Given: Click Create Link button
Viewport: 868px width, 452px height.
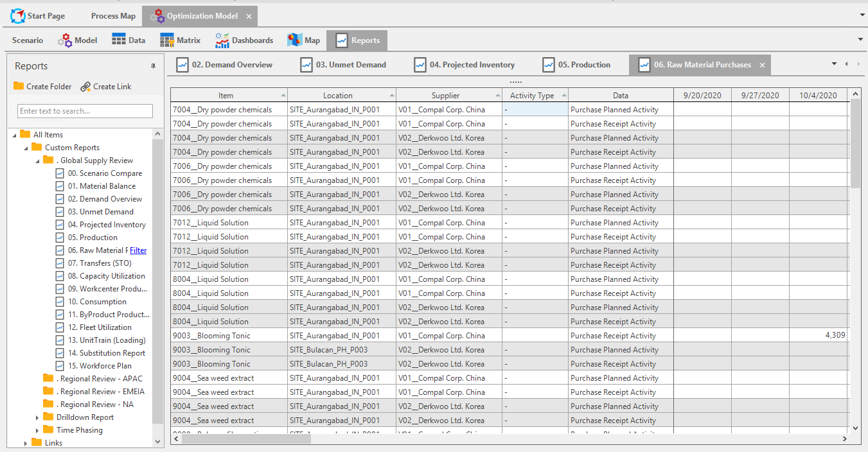Looking at the screenshot, I should pos(106,87).
